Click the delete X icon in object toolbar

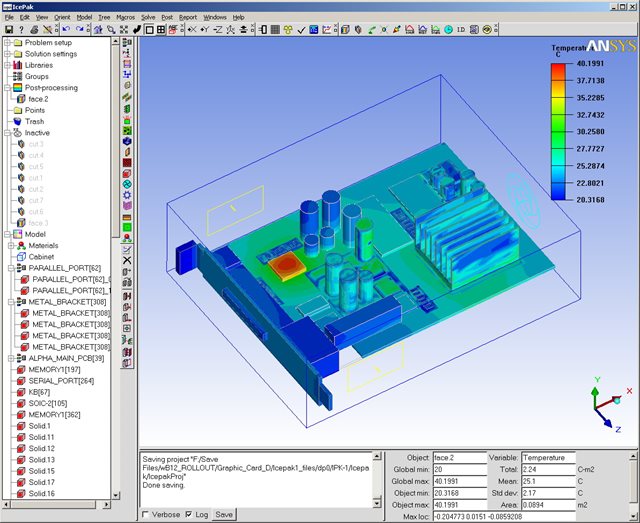(127, 260)
